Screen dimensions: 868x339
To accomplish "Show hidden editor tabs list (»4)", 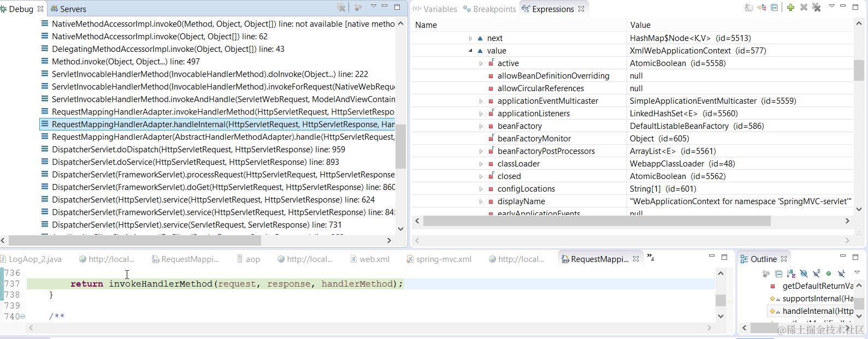I will (x=651, y=257).
